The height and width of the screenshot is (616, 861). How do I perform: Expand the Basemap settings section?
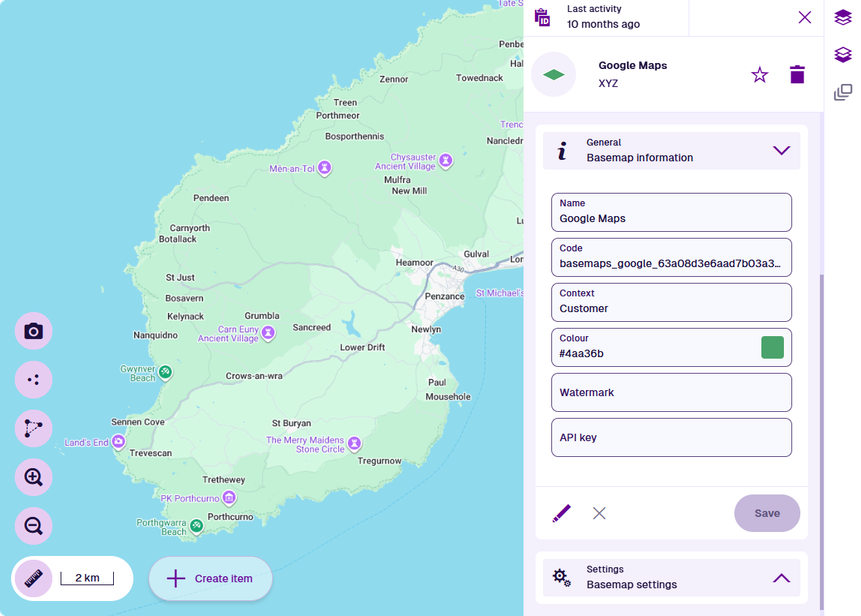[x=782, y=578]
